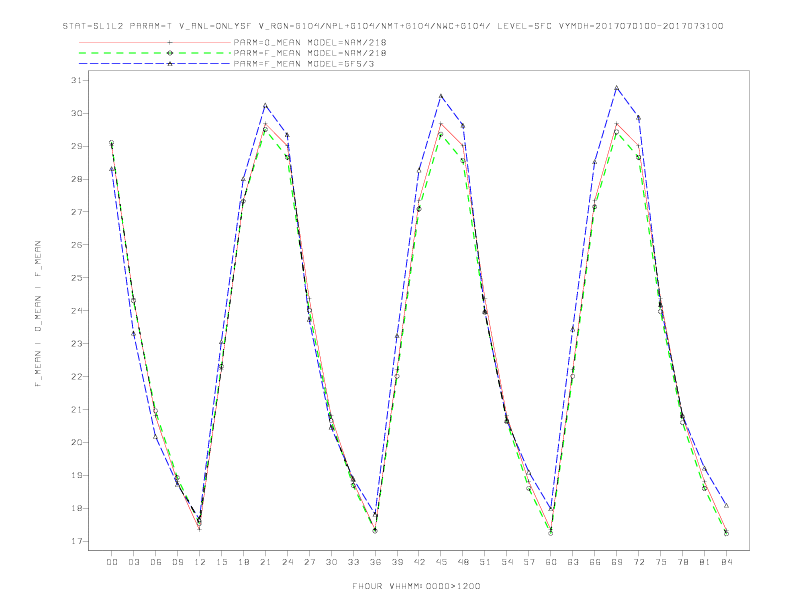The height and width of the screenshot is (612, 792).
Task: Click x-axis forecast hour label 30
Action: click(331, 562)
